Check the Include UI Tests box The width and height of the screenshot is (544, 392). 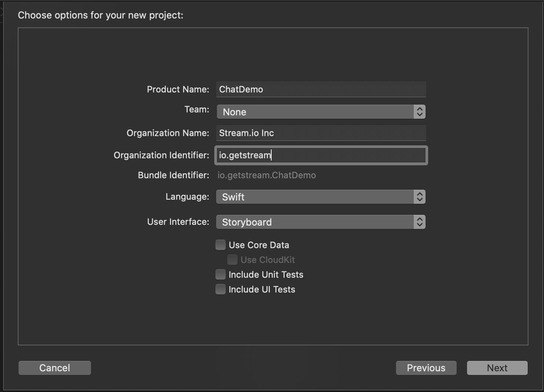(x=221, y=289)
